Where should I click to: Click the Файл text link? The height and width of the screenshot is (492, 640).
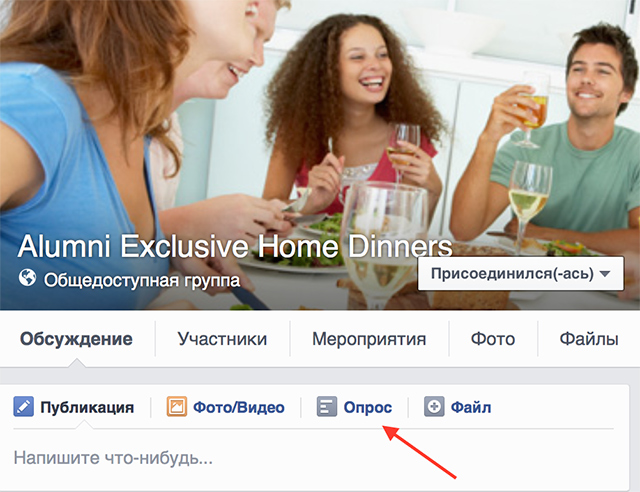coord(471,407)
